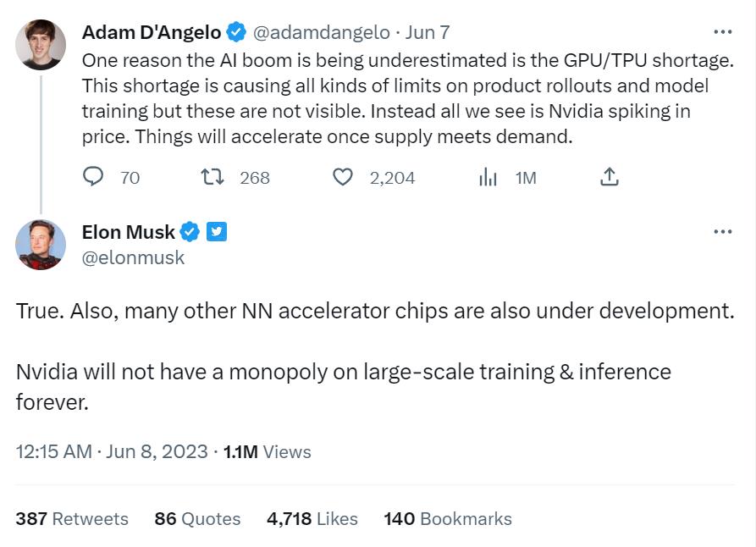Like Adam D'Angelo's tweet with heart icon
The image size is (756, 547).
[342, 177]
